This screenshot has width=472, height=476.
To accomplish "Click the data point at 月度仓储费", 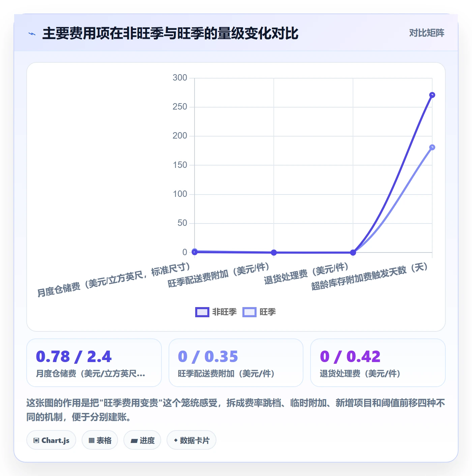I will (x=195, y=251).
